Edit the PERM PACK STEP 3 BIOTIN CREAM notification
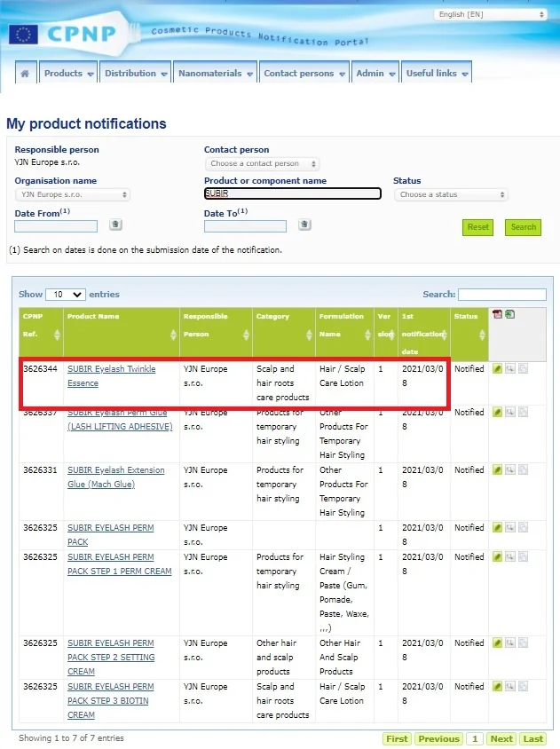Image resolution: width=560 pixels, height=749 pixels. click(x=497, y=686)
